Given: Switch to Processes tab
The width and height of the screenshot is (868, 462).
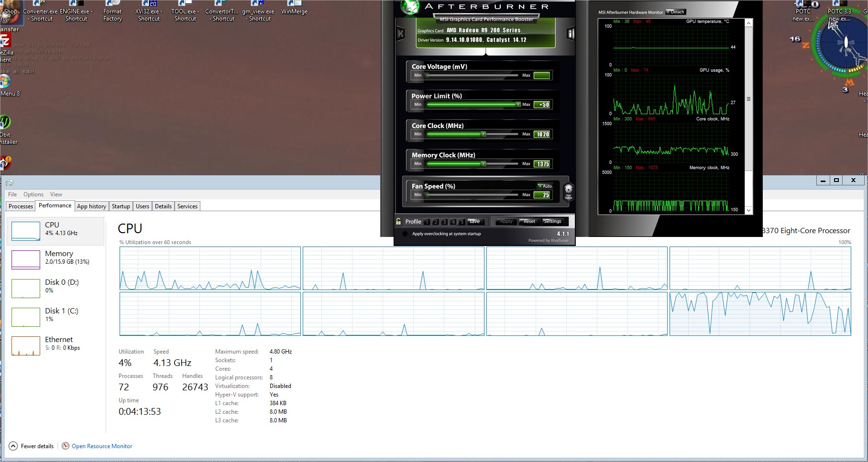Looking at the screenshot, I should pyautogui.click(x=21, y=206).
